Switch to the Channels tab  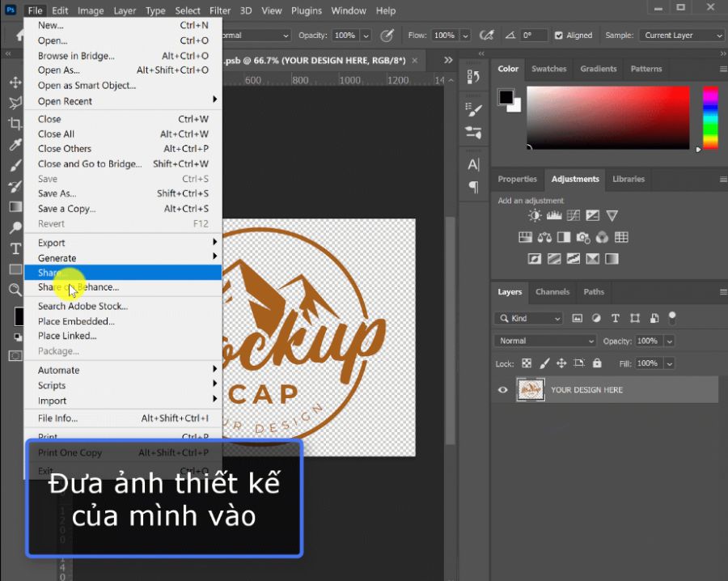(x=552, y=291)
